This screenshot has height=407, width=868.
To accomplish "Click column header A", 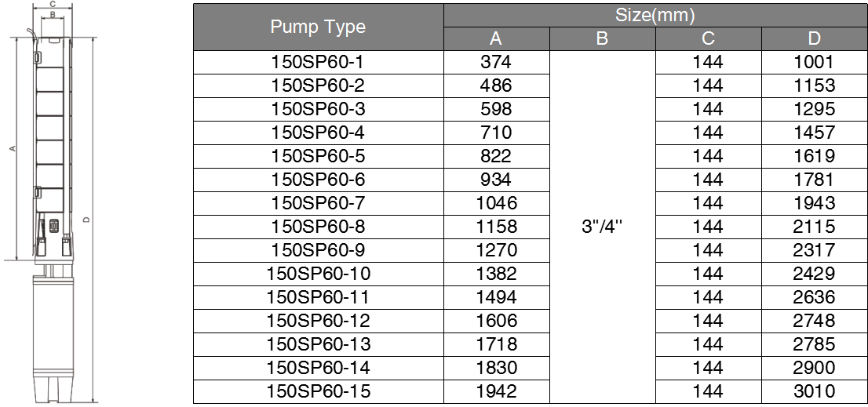I will click(496, 38).
